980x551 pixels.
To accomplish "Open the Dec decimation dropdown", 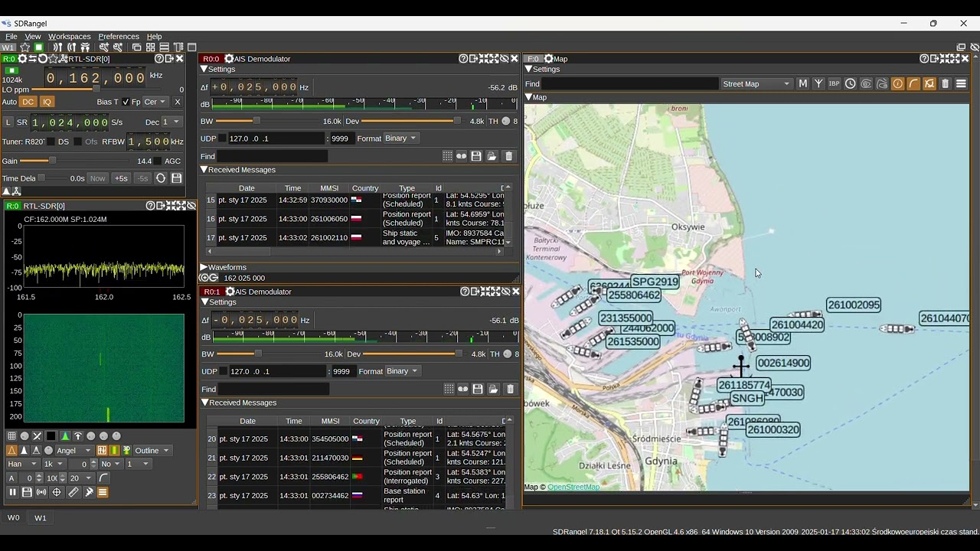I will point(171,122).
